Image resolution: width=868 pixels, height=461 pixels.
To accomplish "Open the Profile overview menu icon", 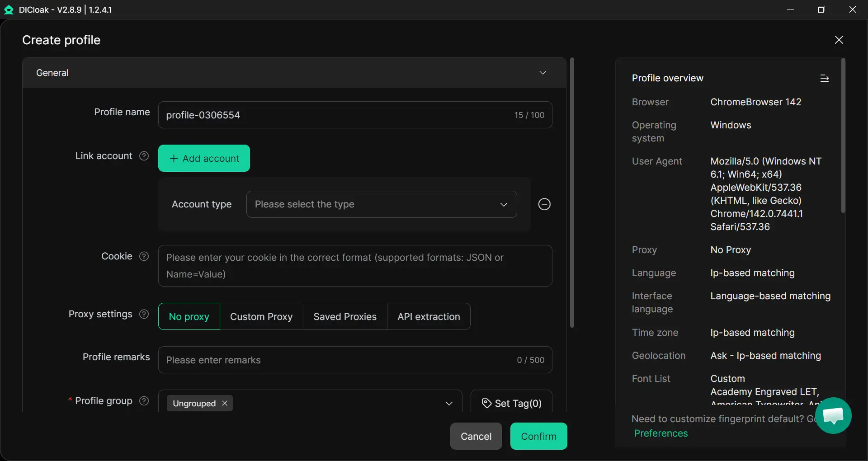I will pos(824,78).
